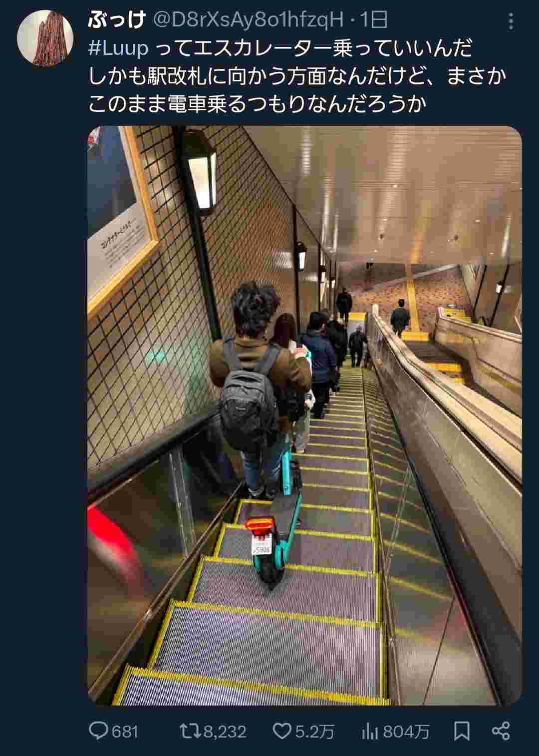The image size is (539, 756).
Task: Click the 1日 timestamp
Action: [x=373, y=20]
